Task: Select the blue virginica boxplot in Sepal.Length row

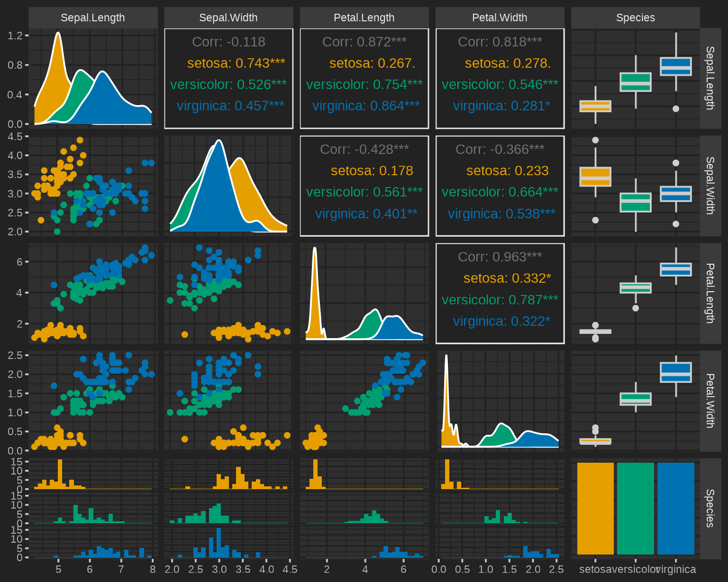Action: pos(675,66)
